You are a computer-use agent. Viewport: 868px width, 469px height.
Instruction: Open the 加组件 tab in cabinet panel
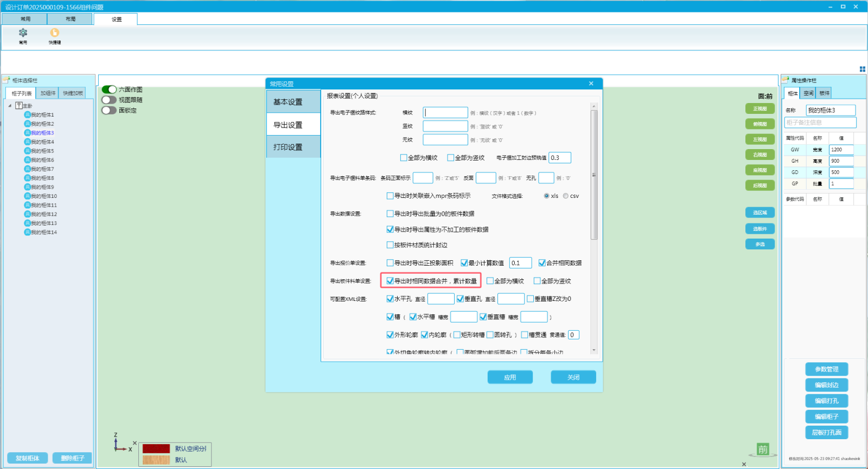[x=48, y=93]
